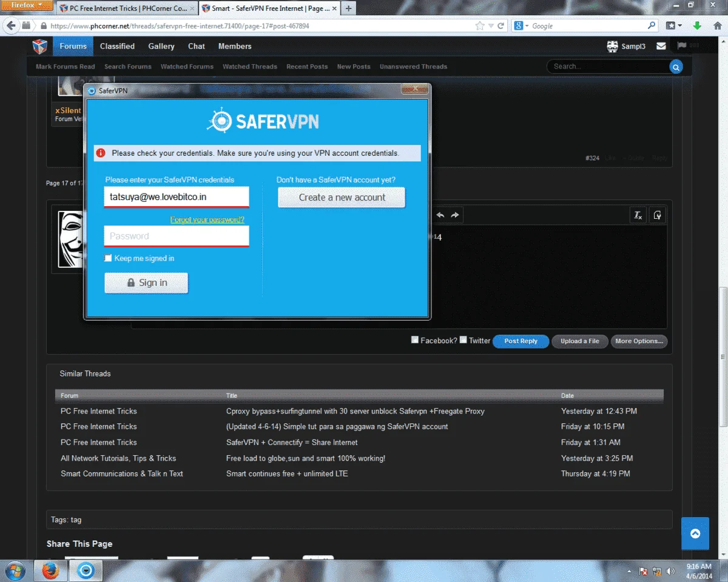Click the Post Reply button

(521, 341)
